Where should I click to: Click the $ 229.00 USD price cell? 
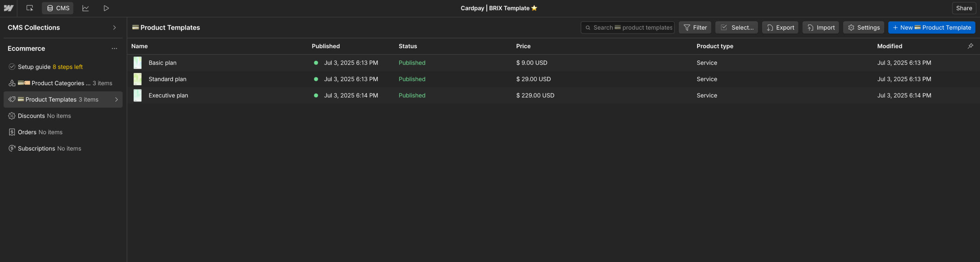535,95
